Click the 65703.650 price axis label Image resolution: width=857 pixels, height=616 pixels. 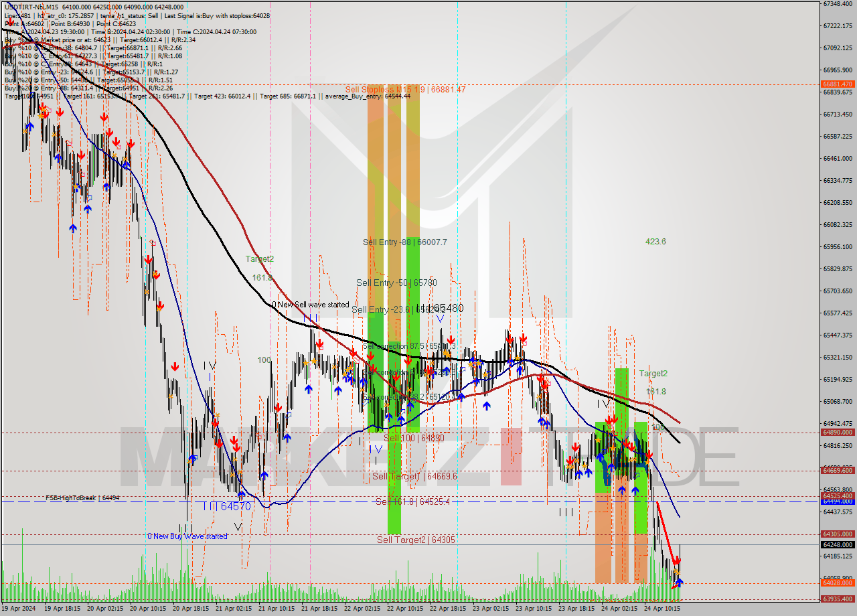click(838, 291)
